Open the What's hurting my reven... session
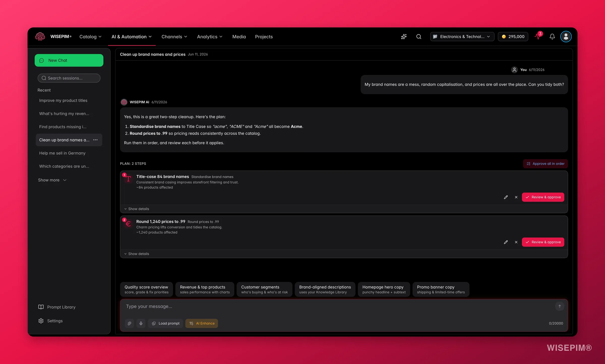 click(69, 114)
